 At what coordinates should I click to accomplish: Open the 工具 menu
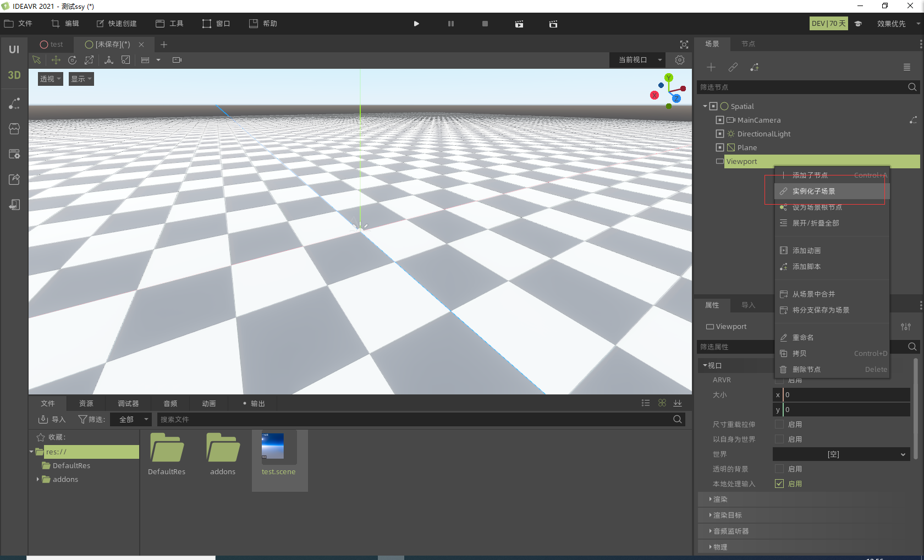[169, 24]
